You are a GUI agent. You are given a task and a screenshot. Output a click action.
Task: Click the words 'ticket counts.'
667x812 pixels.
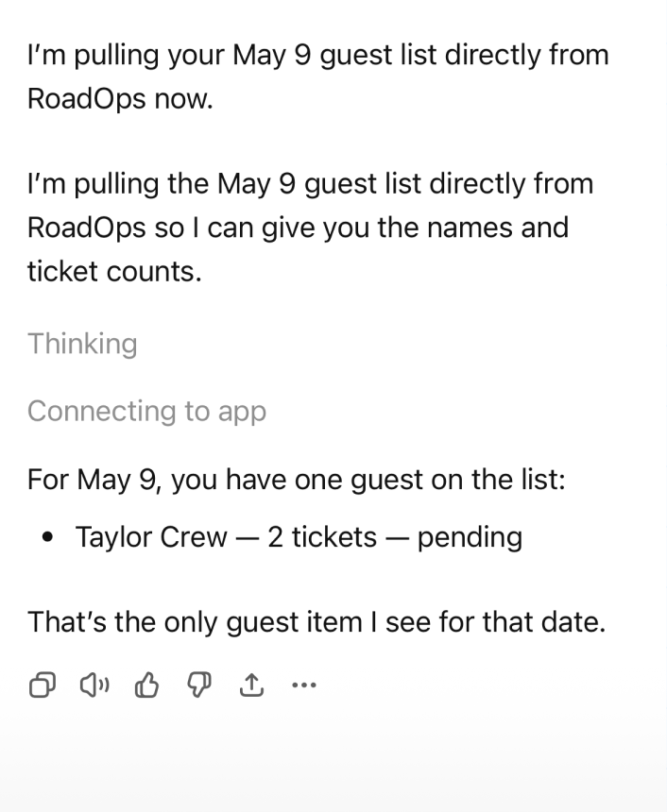[x=114, y=271]
